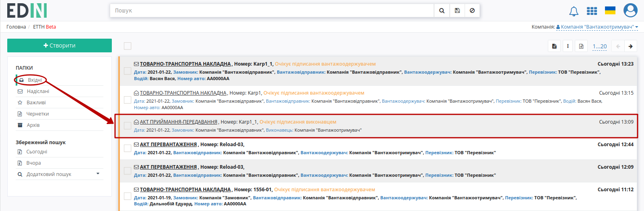Open the Вхідні folder
The image size is (644, 211).
(x=35, y=80)
